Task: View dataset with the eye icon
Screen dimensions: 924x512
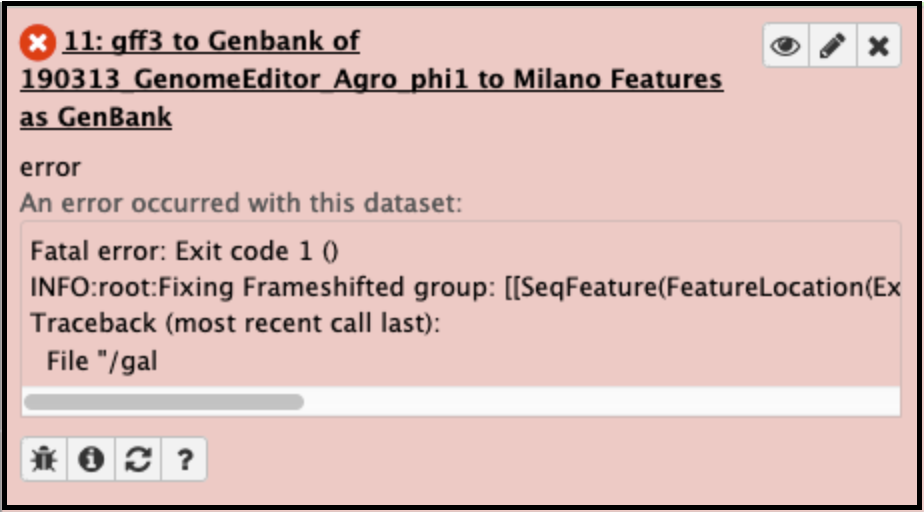Action: click(786, 45)
